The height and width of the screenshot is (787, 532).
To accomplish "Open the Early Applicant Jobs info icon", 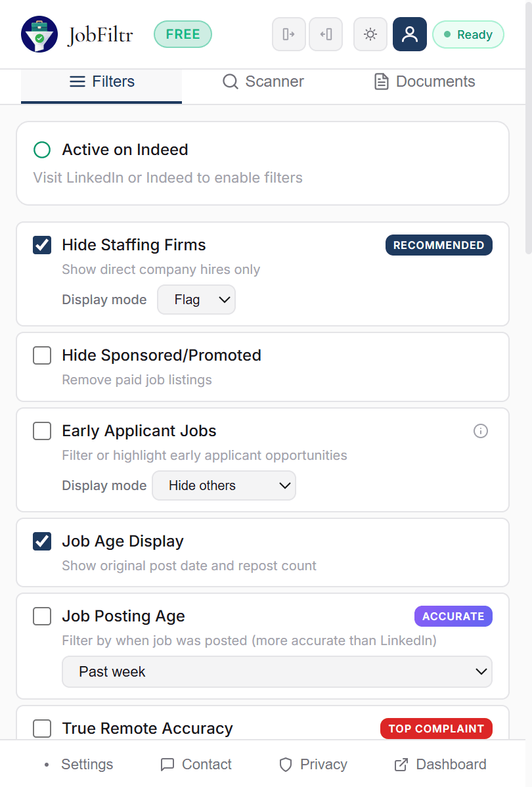I will pyautogui.click(x=480, y=431).
